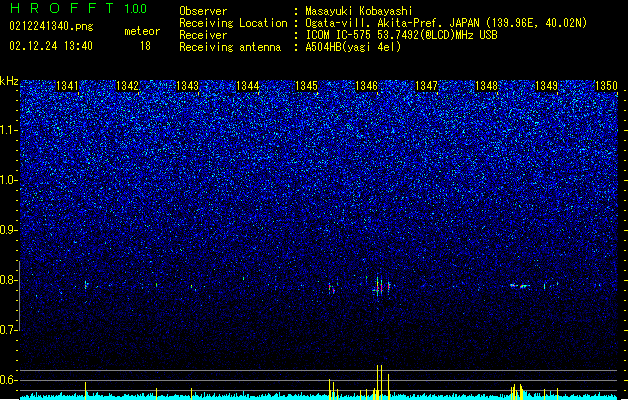Click the 0.6 kHz axis label
Screen dimensions: 629x400
[x=9, y=380]
